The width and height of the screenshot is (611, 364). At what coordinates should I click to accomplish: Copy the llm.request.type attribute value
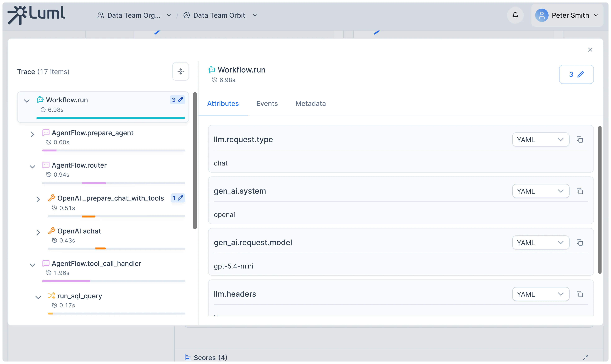[580, 140]
